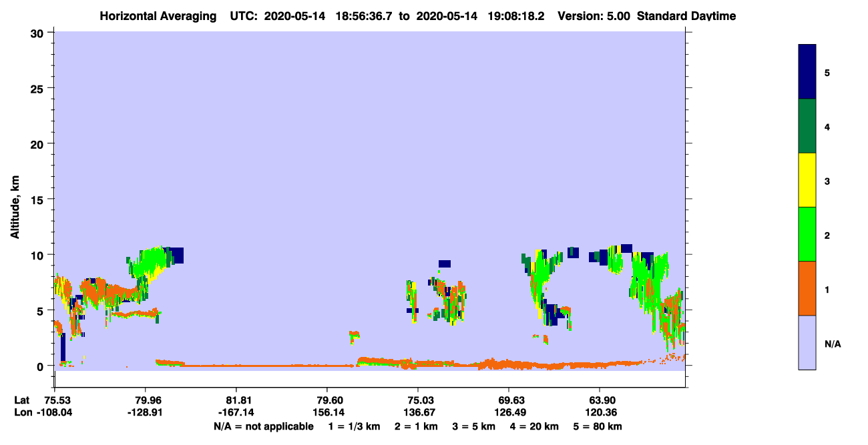Click the latitude value 75.53
The image size is (868, 445).
click(x=57, y=400)
